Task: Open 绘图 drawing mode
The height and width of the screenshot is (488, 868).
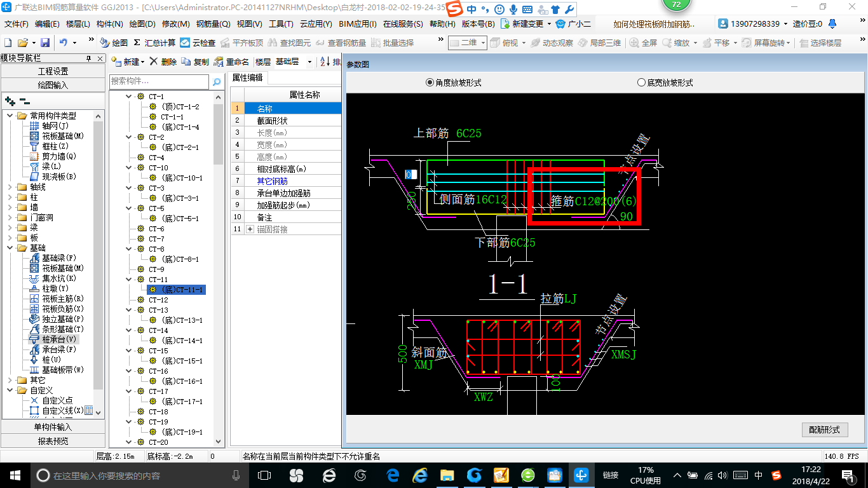Action: 114,43
